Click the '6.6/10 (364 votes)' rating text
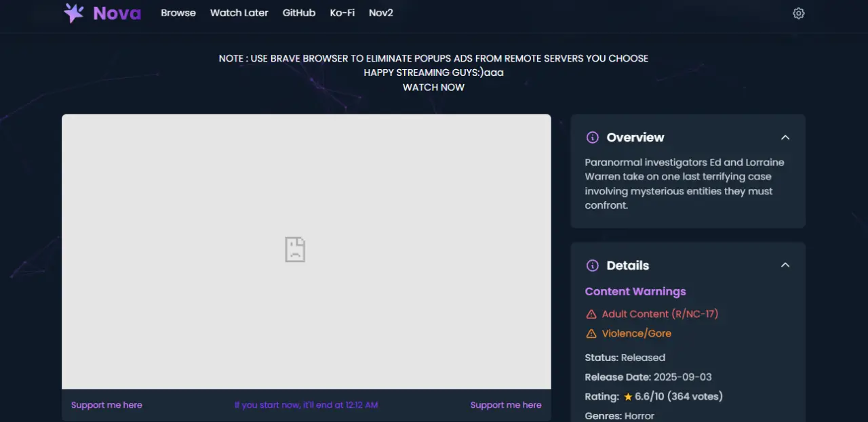The image size is (868, 422). coord(679,397)
